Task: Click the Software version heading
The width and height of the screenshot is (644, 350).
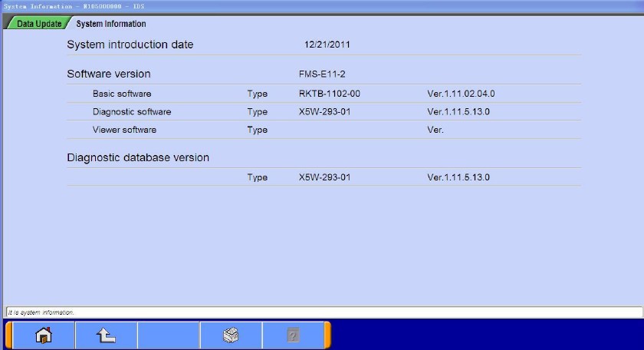Action: [109, 74]
